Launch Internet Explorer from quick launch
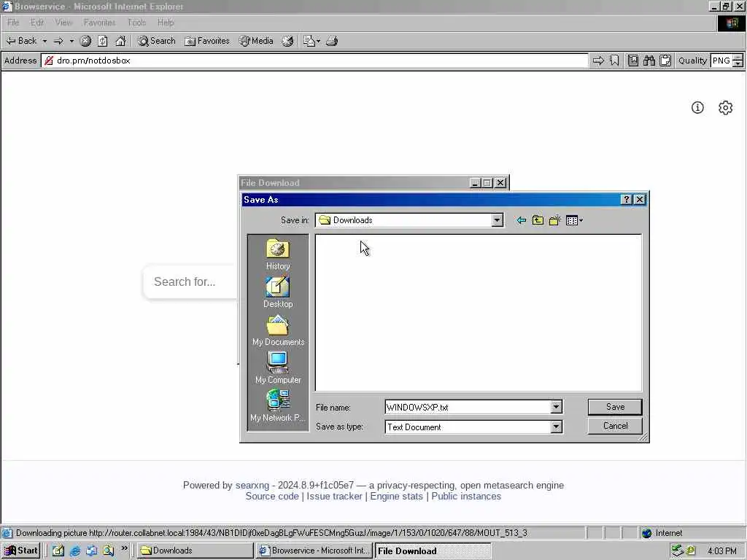 (75, 551)
